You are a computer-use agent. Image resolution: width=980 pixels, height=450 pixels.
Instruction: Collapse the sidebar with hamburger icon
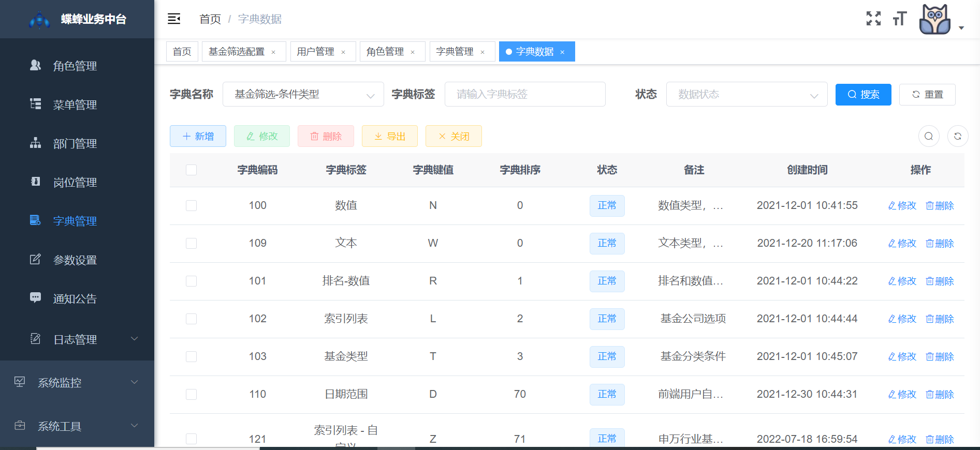tap(174, 19)
